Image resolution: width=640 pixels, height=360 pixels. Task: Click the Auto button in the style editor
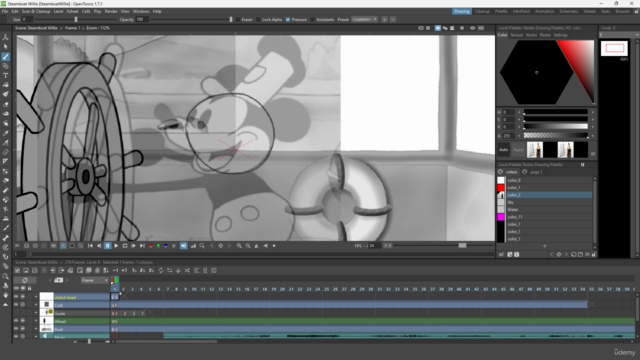point(504,150)
